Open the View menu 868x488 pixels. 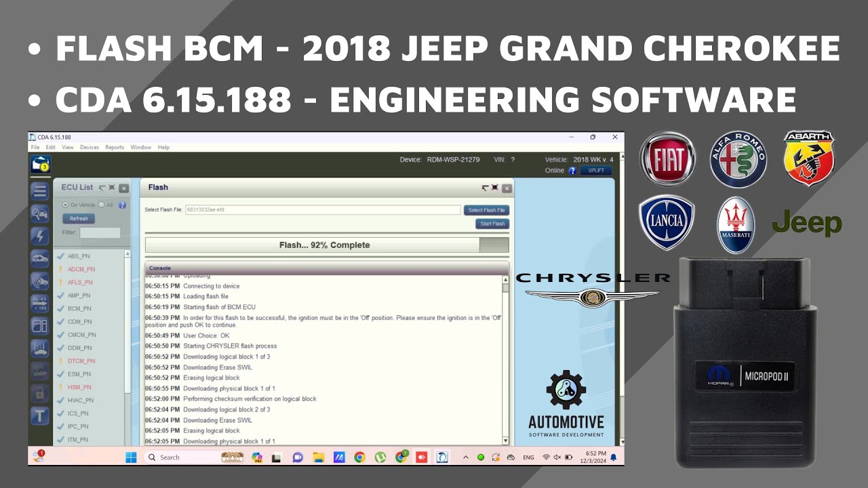click(x=68, y=147)
